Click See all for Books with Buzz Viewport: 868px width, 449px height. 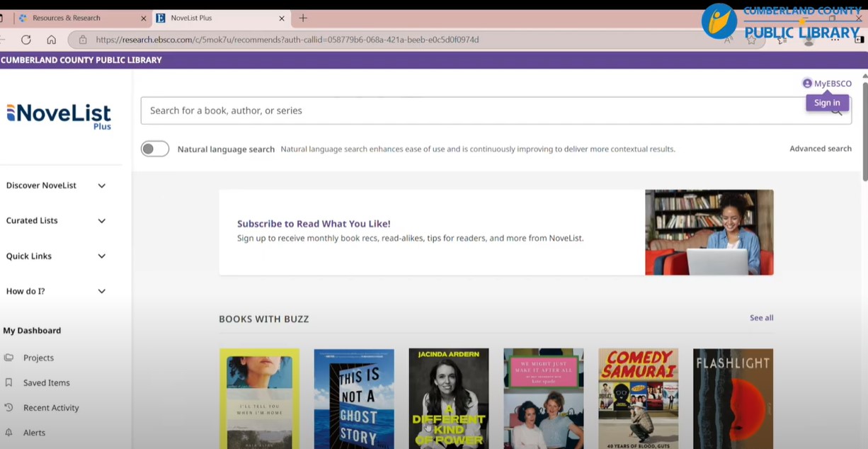(x=761, y=318)
